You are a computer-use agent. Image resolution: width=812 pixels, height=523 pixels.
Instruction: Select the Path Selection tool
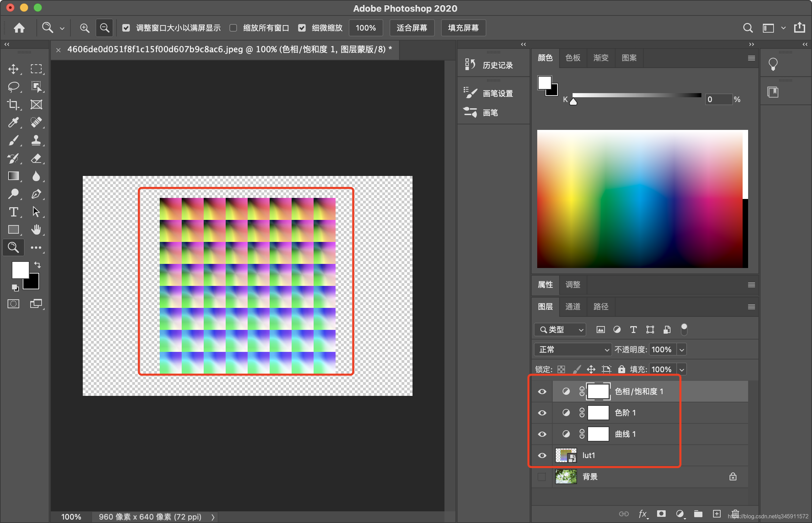click(x=36, y=212)
